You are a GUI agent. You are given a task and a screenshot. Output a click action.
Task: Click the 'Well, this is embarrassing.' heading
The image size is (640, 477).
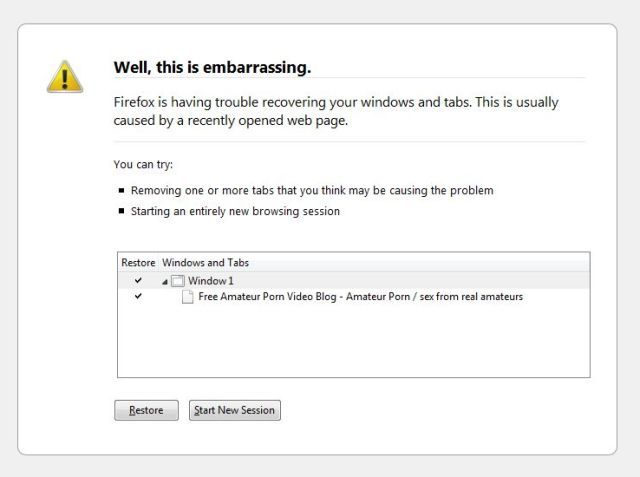[x=212, y=68]
